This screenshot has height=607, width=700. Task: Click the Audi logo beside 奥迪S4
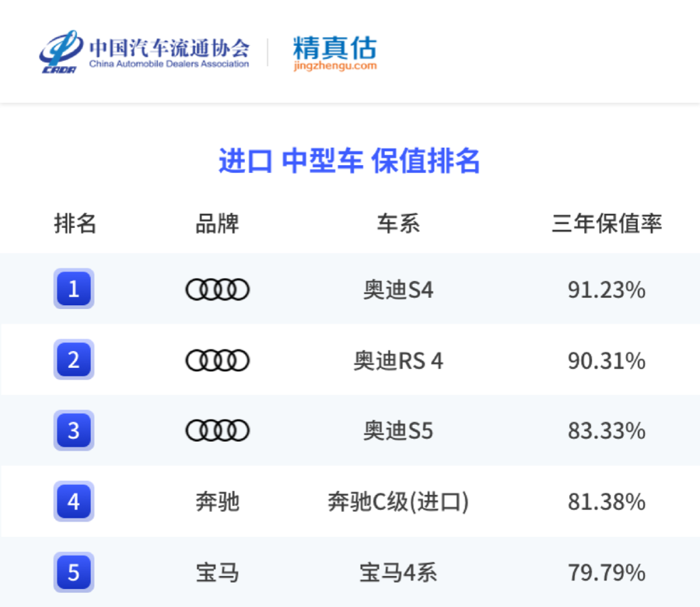click(x=217, y=290)
